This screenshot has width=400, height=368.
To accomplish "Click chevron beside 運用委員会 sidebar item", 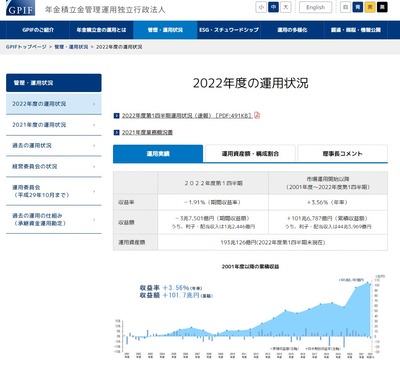I will pos(94,191).
